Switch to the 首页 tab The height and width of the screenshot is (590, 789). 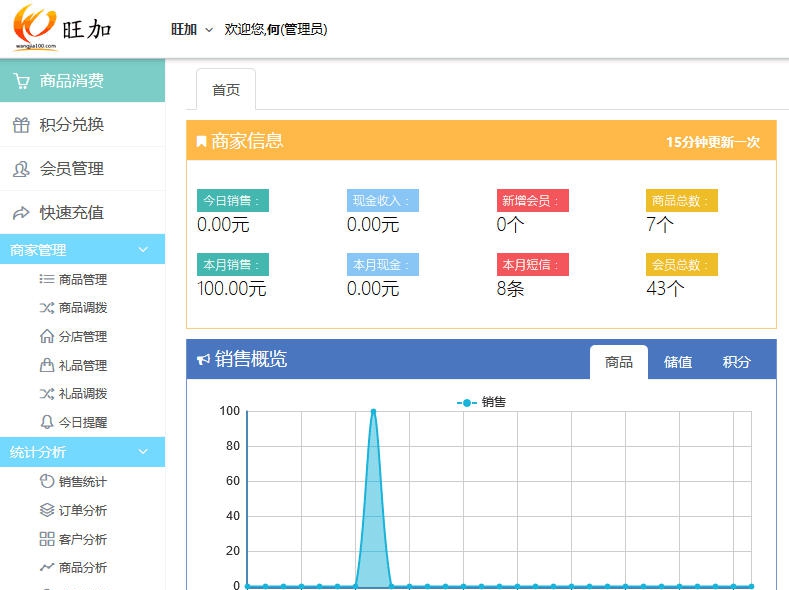[226, 90]
